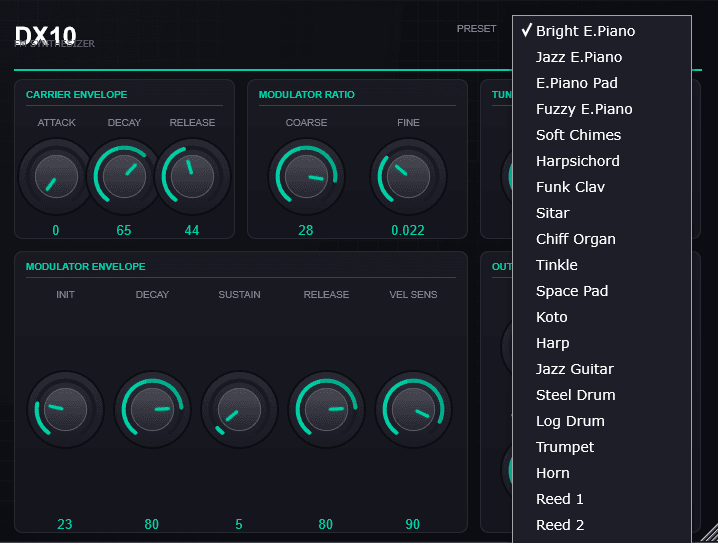The width and height of the screenshot is (718, 543).
Task: Click the Init value 23
Action: (x=65, y=524)
